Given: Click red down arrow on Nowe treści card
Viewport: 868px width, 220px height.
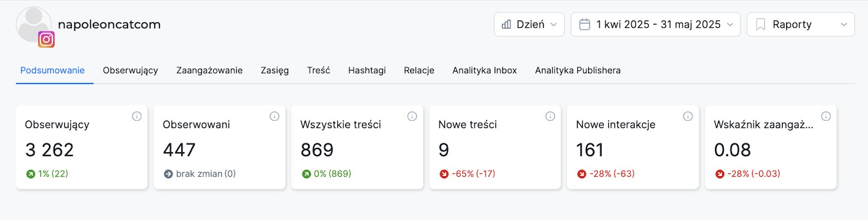Looking at the screenshot, I should 444,174.
